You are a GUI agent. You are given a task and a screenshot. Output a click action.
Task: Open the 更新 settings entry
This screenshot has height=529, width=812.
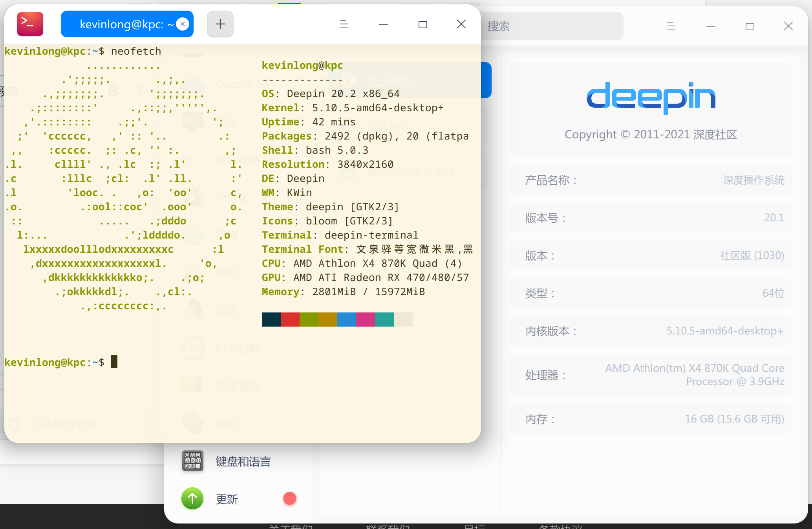tap(227, 499)
